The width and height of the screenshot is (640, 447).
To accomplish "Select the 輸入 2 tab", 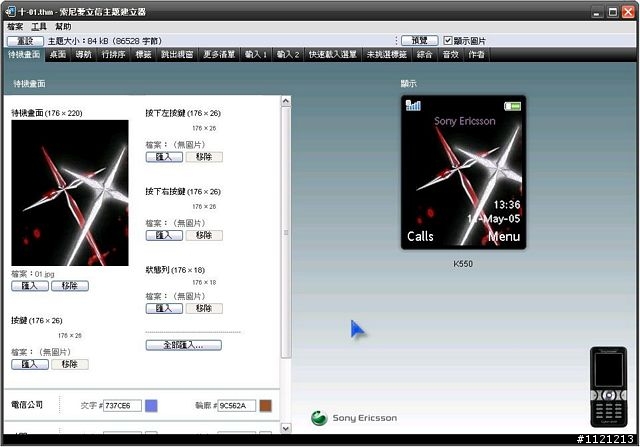I will (288, 54).
